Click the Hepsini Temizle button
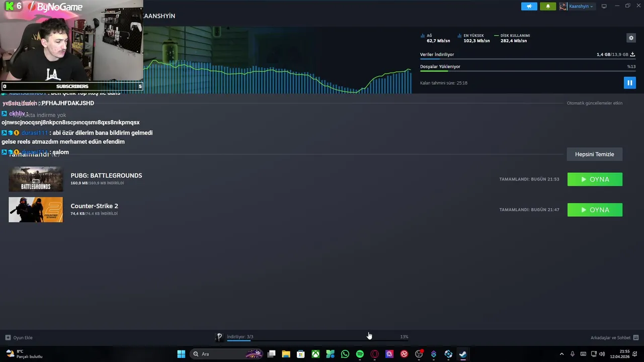 point(595,154)
